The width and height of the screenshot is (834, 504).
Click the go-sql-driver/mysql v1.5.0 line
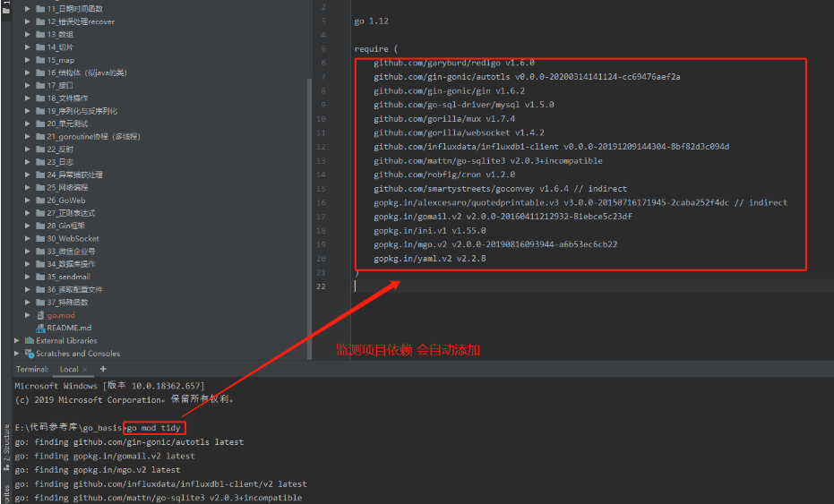pos(463,105)
